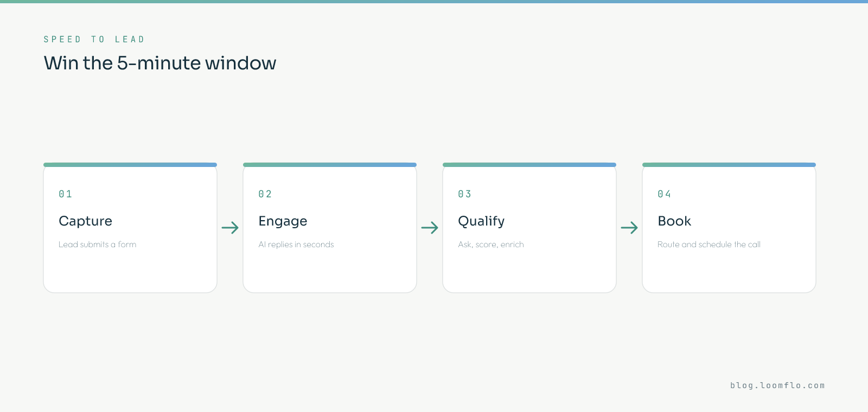Open the blog.loomflo.com footer link
The image size is (868, 412).
[x=777, y=385]
